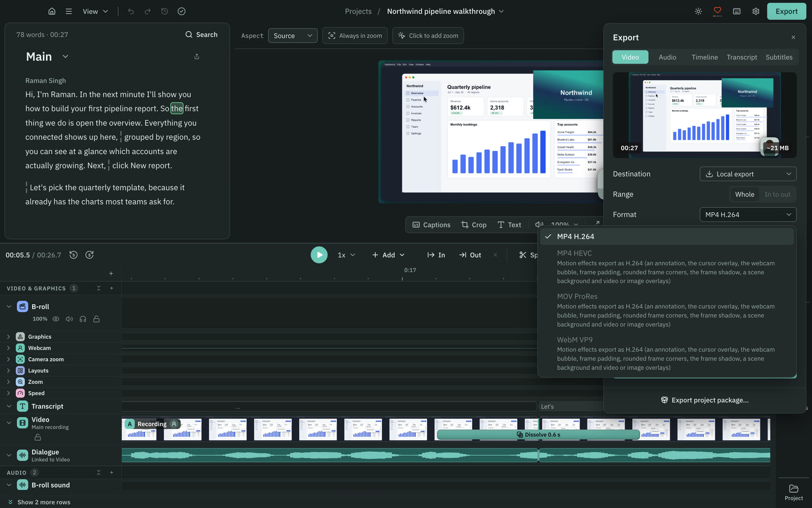Open the Destination Local export dropdown
The height and width of the screenshot is (508, 812).
coord(748,174)
